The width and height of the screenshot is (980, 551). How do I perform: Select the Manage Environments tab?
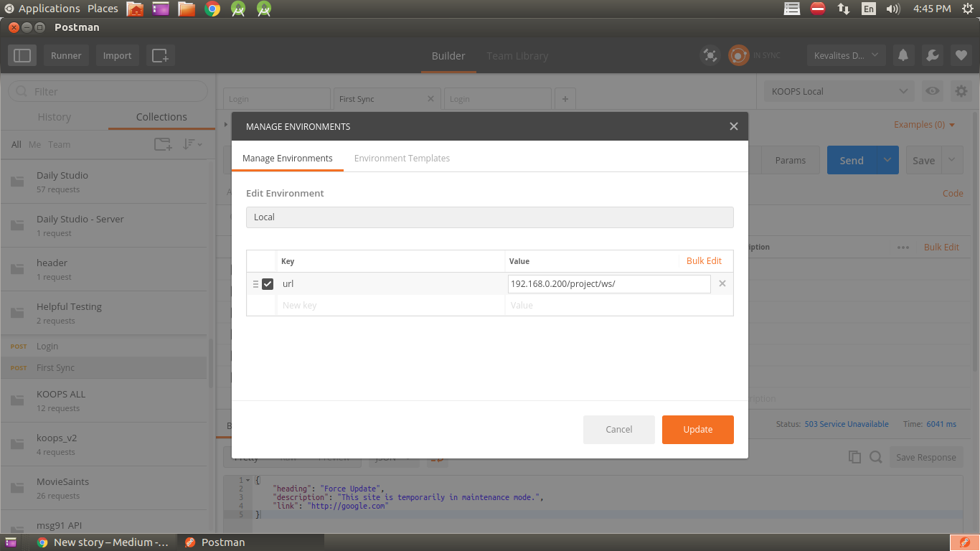coord(288,158)
